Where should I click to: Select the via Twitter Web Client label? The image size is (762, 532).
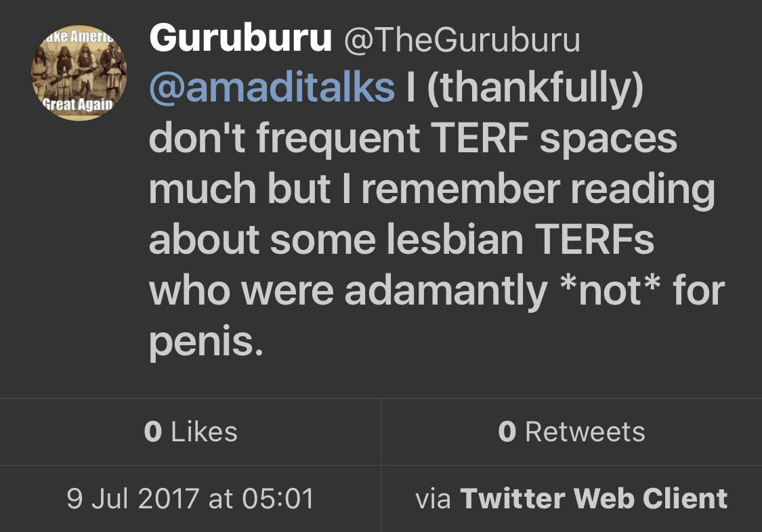pos(571,499)
